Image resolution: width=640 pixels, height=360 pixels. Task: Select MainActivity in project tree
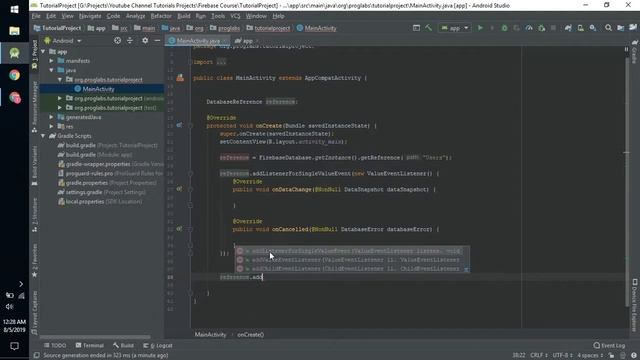pyautogui.click(x=98, y=89)
